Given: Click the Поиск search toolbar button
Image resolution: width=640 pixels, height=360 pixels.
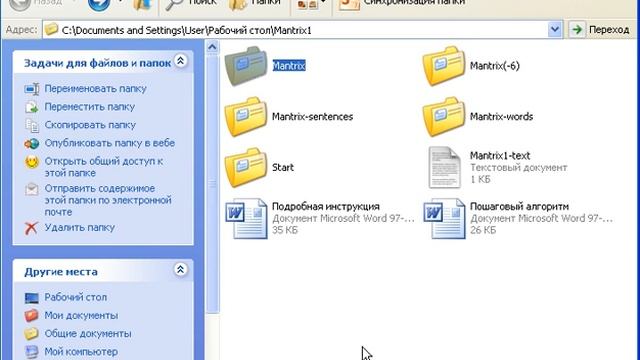Looking at the screenshot, I should point(191,3).
